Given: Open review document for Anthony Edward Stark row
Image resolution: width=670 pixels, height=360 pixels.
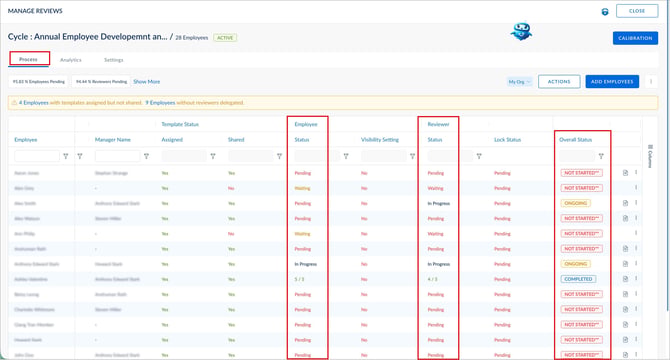Looking at the screenshot, I should pyautogui.click(x=625, y=264).
